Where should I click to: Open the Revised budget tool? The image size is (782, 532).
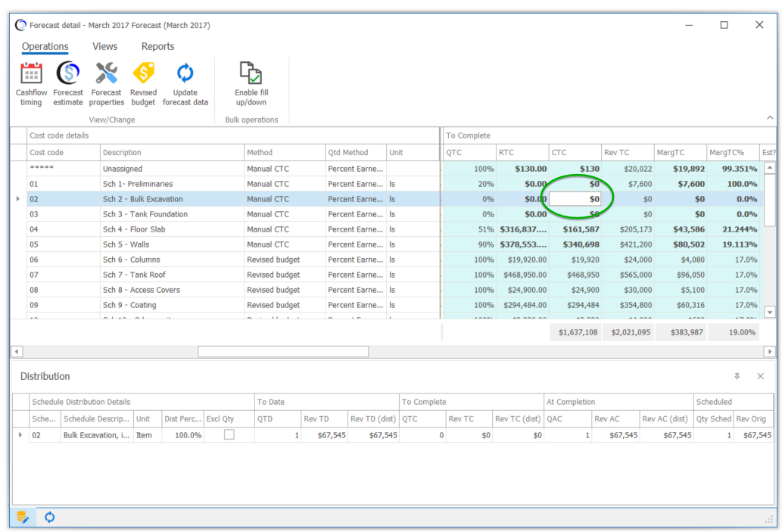point(143,84)
